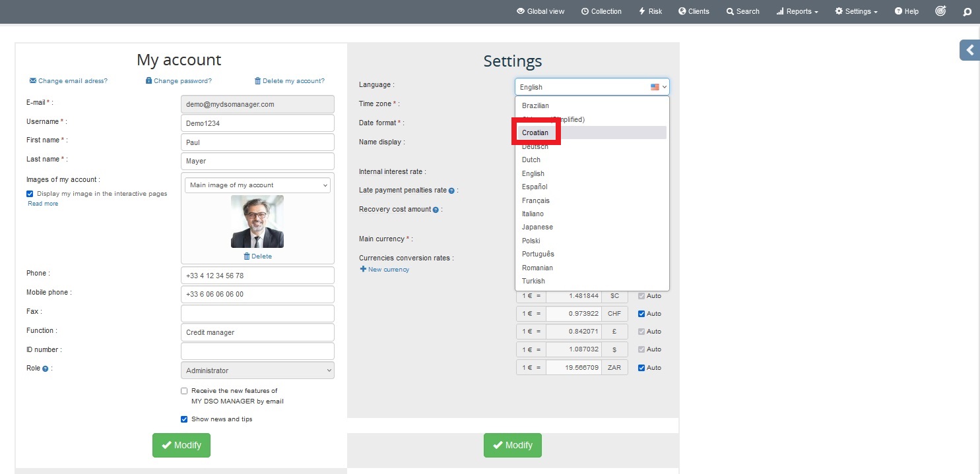Expand the side panel with the chevron arrow
Viewport: 980px width, 474px height.
(969, 50)
